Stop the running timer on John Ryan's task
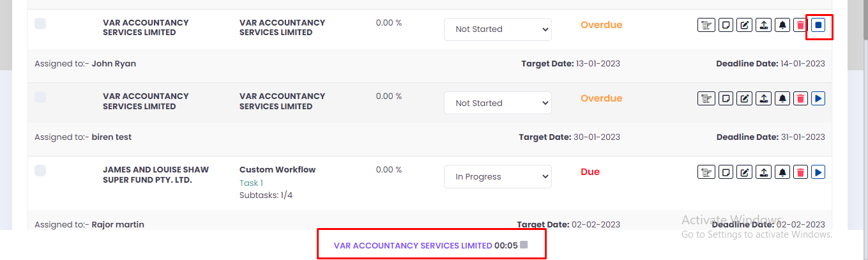Image resolution: width=868 pixels, height=260 pixels. pyautogui.click(x=818, y=26)
